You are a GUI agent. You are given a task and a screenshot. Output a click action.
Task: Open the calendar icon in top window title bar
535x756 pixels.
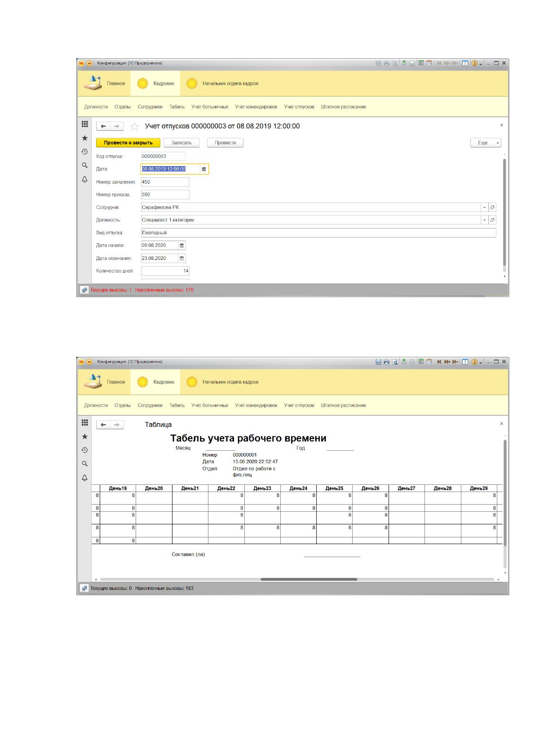point(429,63)
